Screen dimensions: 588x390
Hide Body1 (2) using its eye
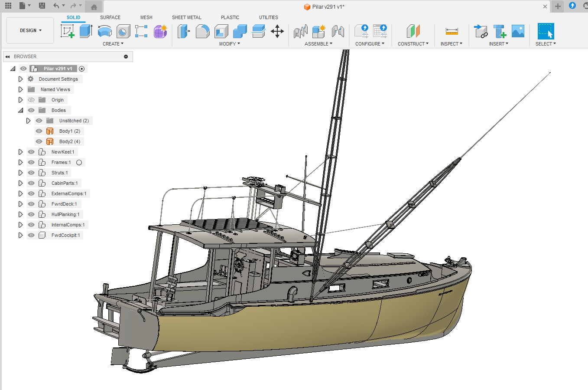tap(39, 131)
